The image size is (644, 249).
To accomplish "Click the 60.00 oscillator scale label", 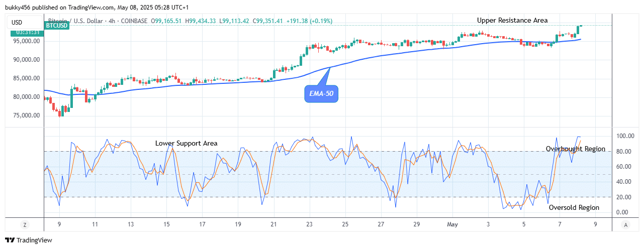I will coord(625,167).
